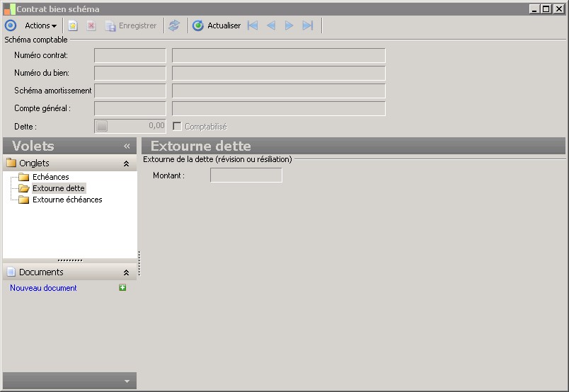Click the window icon in title bar
Image resolution: width=569 pixels, height=392 pixels.
coord(10,9)
